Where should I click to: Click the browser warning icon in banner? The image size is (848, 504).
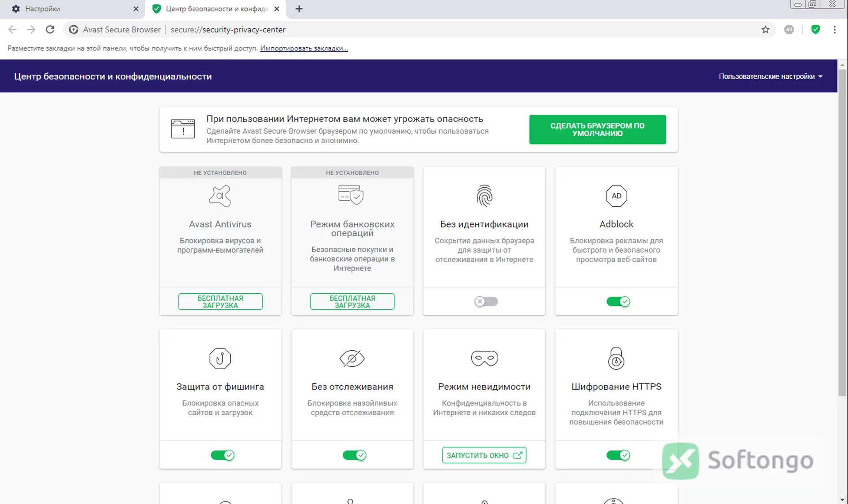pos(183,129)
